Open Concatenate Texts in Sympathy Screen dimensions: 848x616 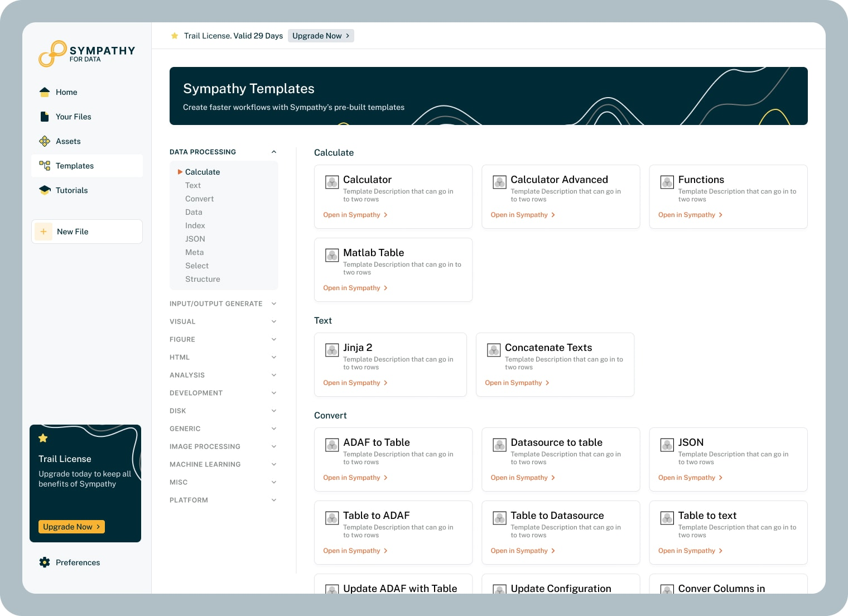517,383
